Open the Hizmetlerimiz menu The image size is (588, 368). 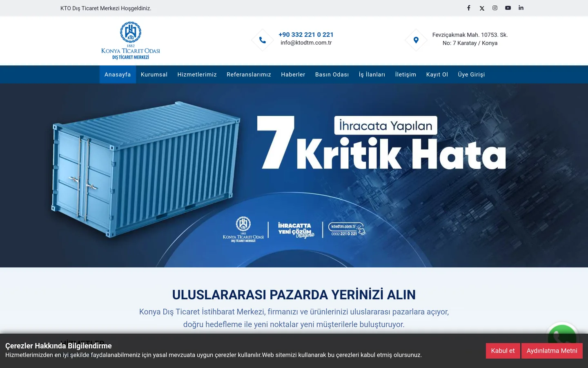point(197,74)
